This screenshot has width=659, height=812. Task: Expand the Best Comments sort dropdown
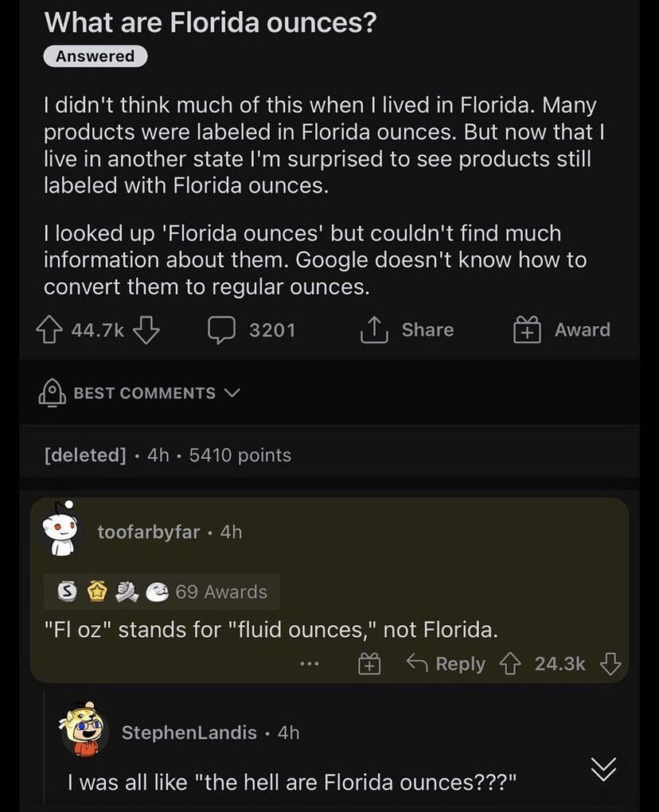pos(232,393)
